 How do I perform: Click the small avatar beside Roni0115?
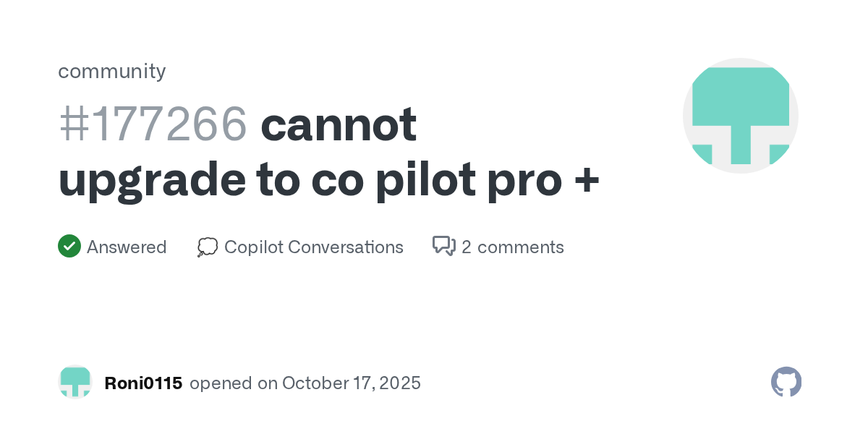pos(75,382)
